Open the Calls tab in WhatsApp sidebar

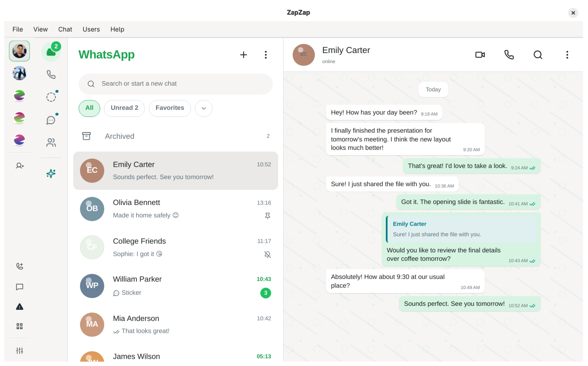51,75
